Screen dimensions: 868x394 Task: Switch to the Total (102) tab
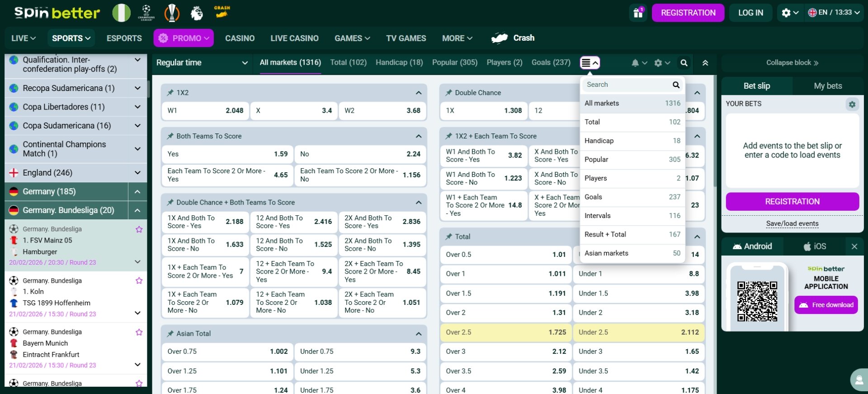(348, 62)
